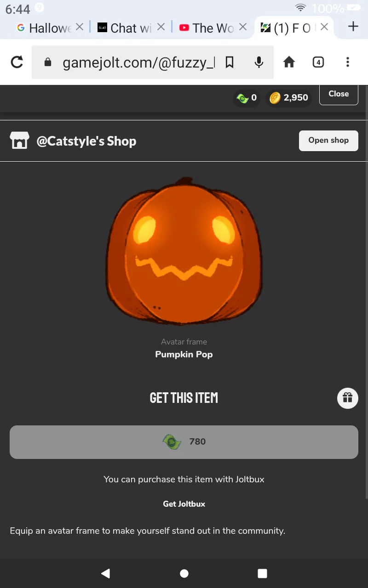Click the coin balance showing 2,950
The height and width of the screenshot is (588, 368).
pyautogui.click(x=289, y=97)
